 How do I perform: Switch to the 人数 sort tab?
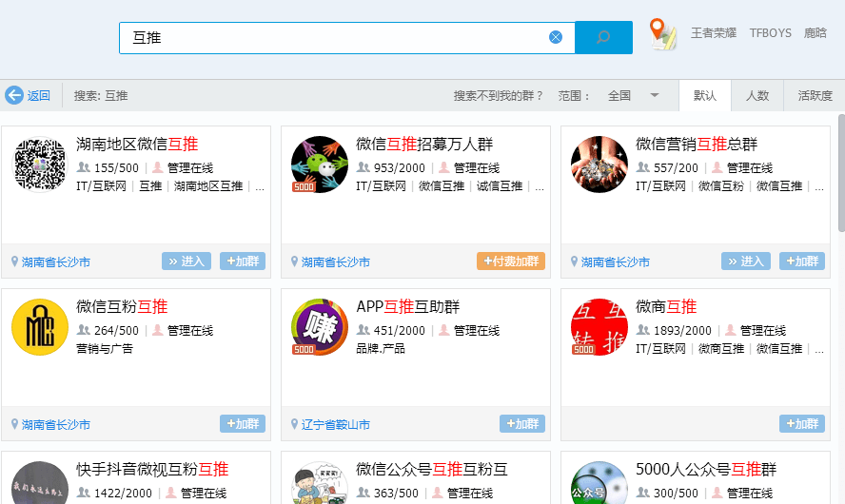[x=757, y=95]
